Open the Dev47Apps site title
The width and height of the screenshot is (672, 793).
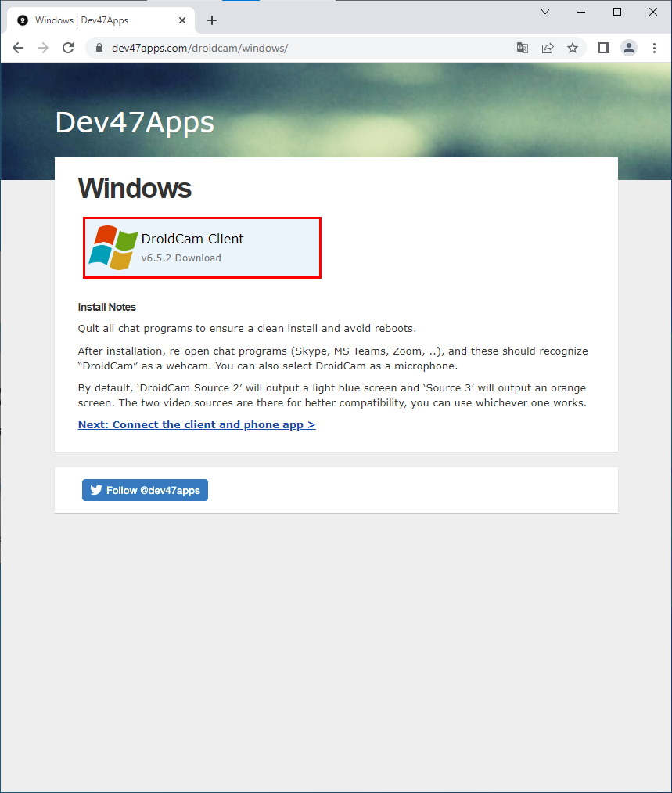pyautogui.click(x=135, y=122)
